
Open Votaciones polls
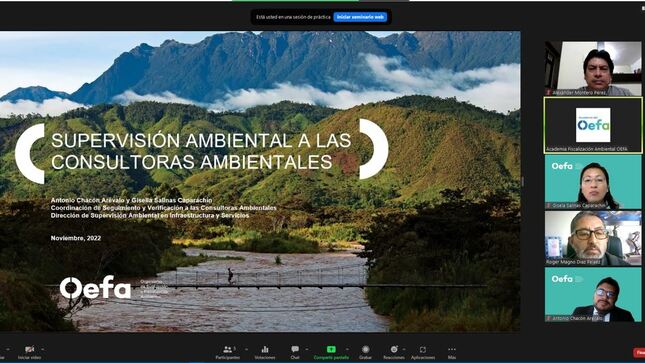coord(265,352)
